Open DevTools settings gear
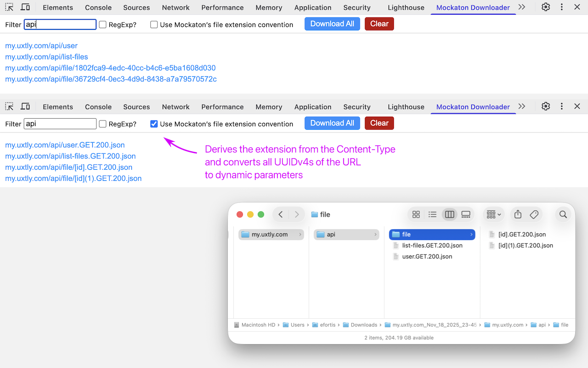Screen dimensions: 588x368 (545, 7)
